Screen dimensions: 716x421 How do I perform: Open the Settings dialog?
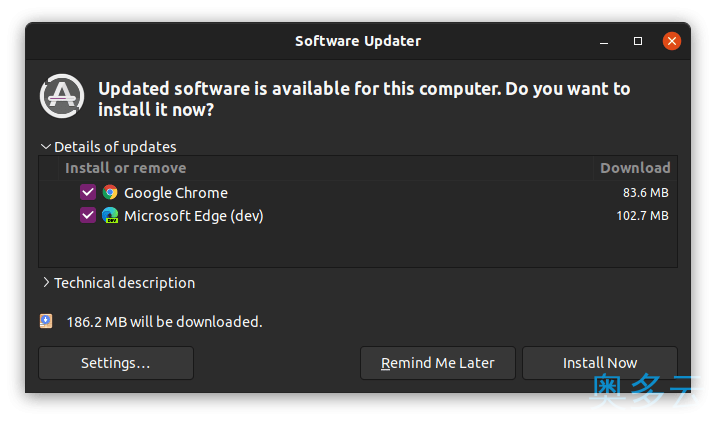[x=116, y=363]
